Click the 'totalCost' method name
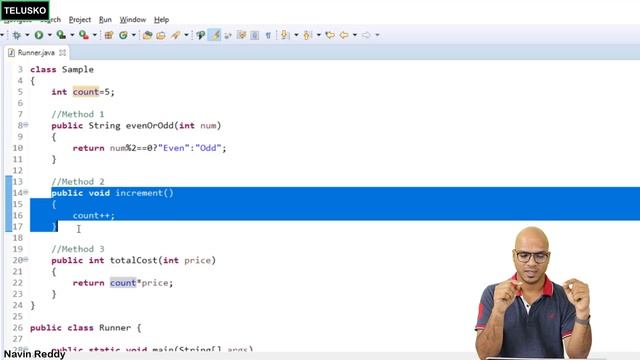The width and height of the screenshot is (640, 360). (134, 260)
